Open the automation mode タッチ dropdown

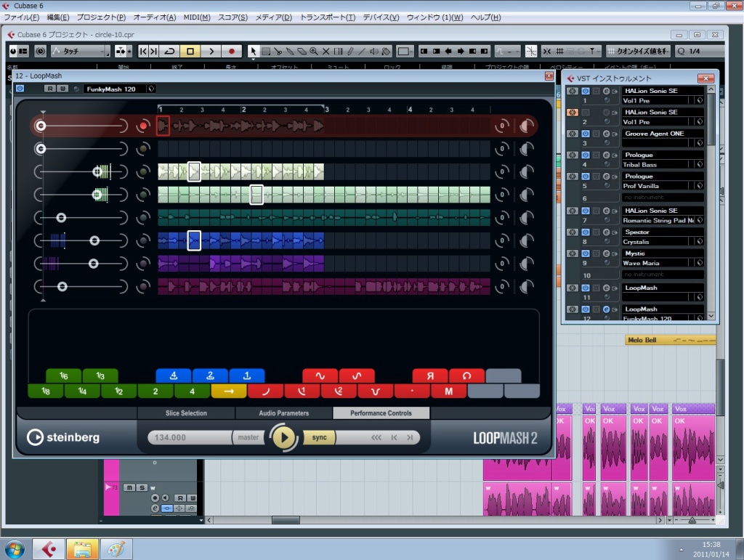[81, 52]
